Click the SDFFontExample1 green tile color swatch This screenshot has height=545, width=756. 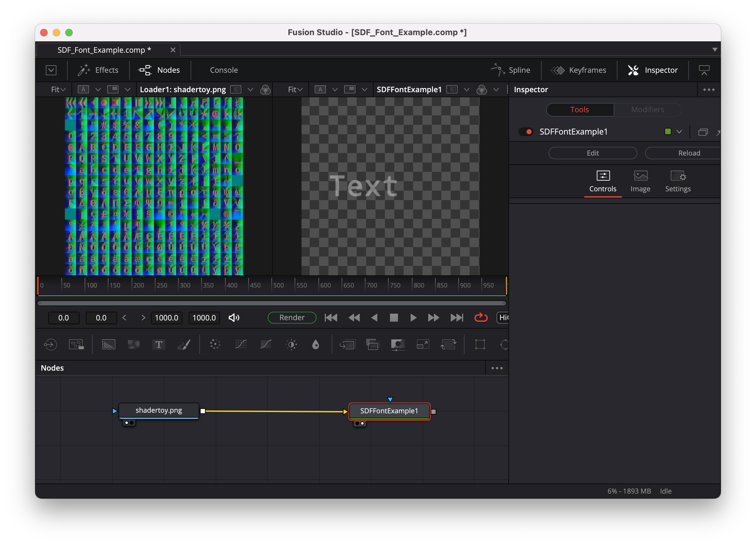668,131
